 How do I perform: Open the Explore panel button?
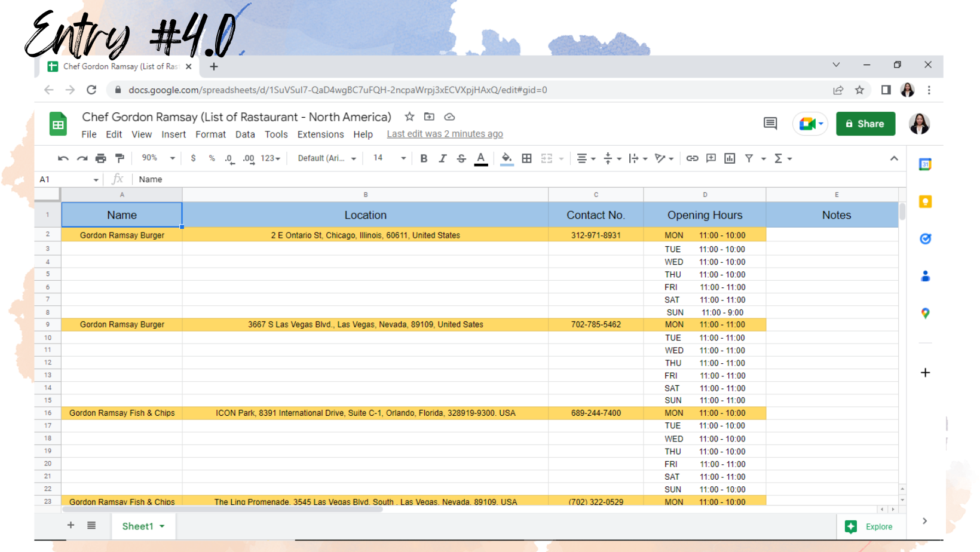869,526
